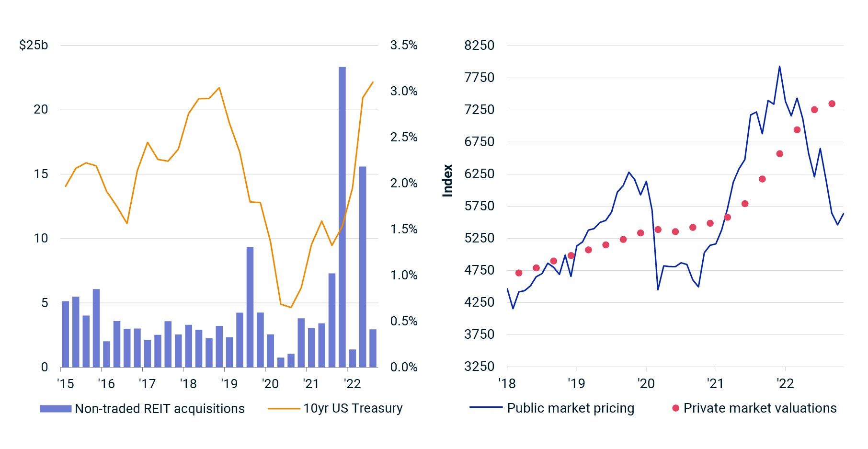Click the 3250 index axis label
This screenshot has width=868, height=449.
point(479,367)
